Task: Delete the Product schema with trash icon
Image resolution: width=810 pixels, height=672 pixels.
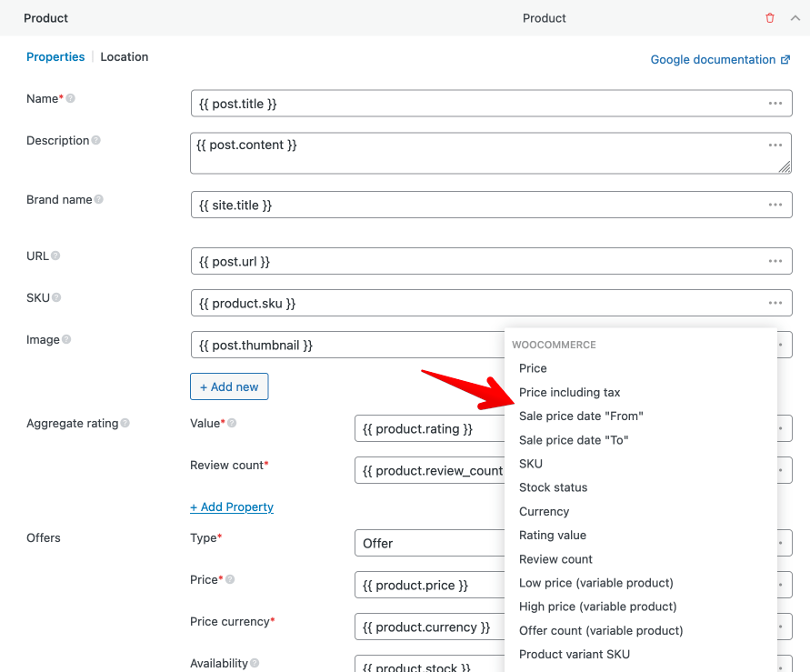Action: click(770, 18)
